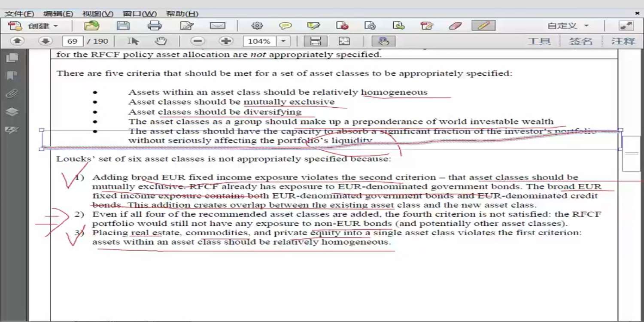Open the 自定义 dropdown
This screenshot has height=322, width=644.
(568, 26)
